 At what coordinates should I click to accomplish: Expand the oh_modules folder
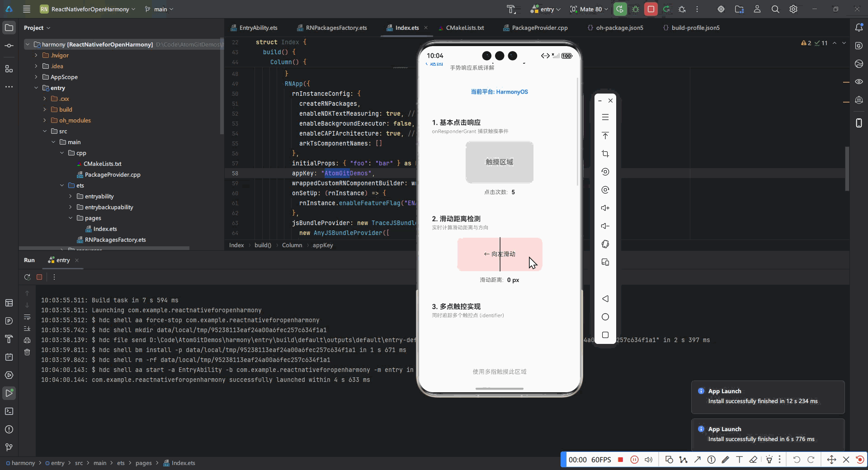[44, 120]
